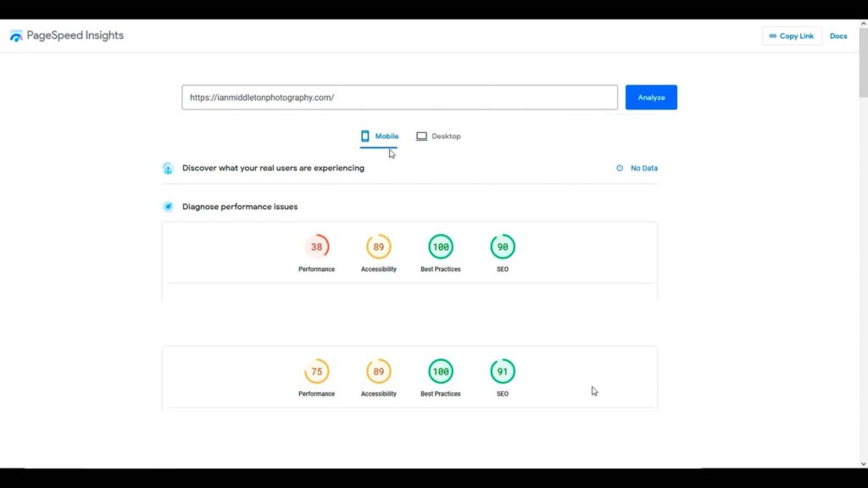Image resolution: width=868 pixels, height=488 pixels.
Task: Click the Performance label under score 38
Action: [317, 269]
